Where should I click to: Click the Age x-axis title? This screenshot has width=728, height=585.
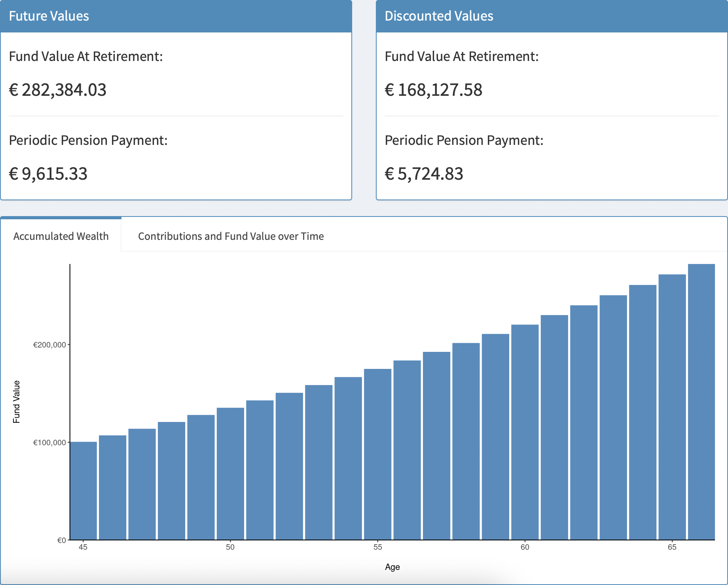392,567
